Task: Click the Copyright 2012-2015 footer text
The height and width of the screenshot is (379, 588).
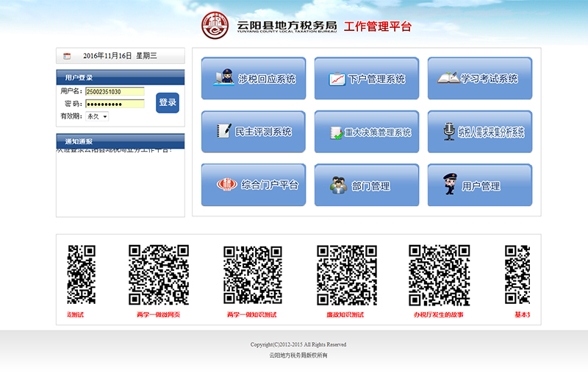Action: pos(298,344)
